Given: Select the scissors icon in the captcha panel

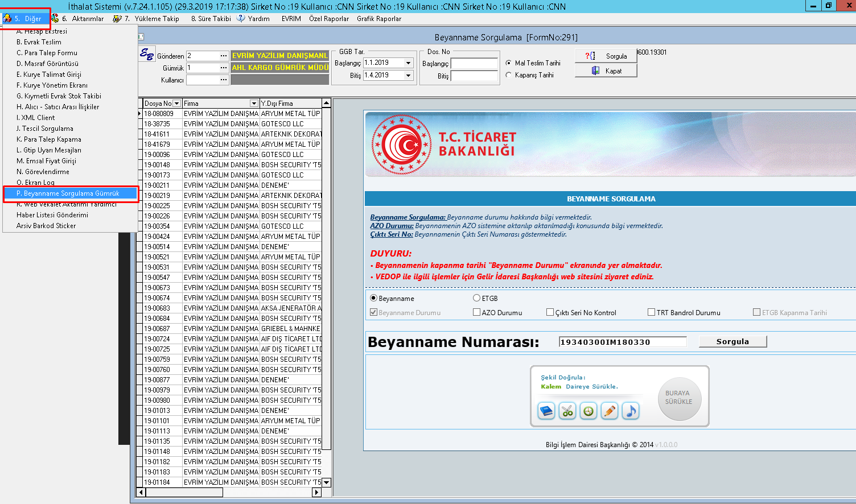Looking at the screenshot, I should pyautogui.click(x=567, y=411).
